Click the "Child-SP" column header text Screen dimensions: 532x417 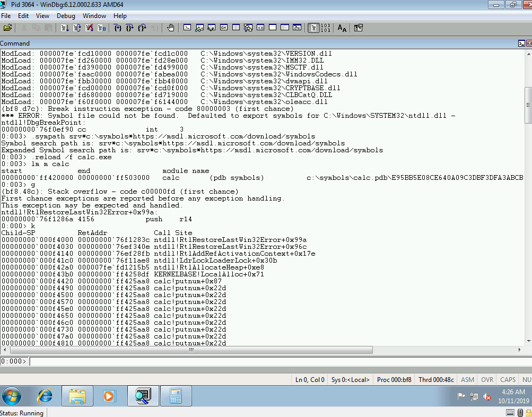[19, 233]
